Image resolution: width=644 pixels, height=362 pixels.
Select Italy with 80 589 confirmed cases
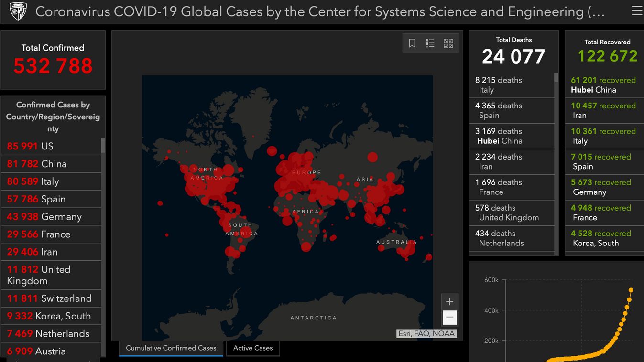(51, 181)
